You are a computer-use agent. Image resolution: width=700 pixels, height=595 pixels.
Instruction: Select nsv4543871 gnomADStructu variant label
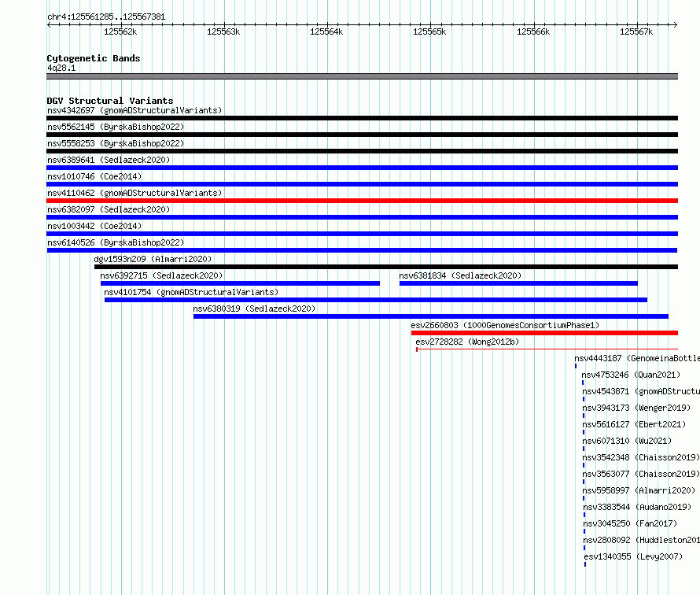coord(641,391)
